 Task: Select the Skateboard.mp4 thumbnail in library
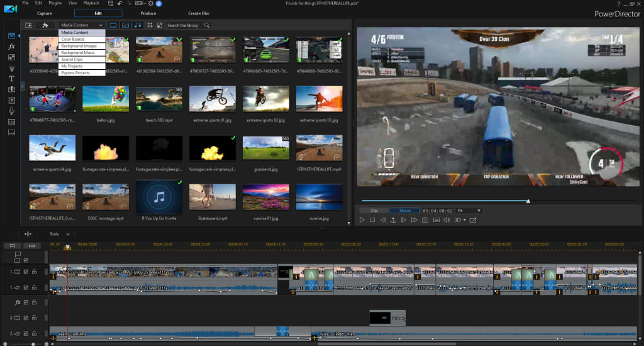click(x=213, y=197)
